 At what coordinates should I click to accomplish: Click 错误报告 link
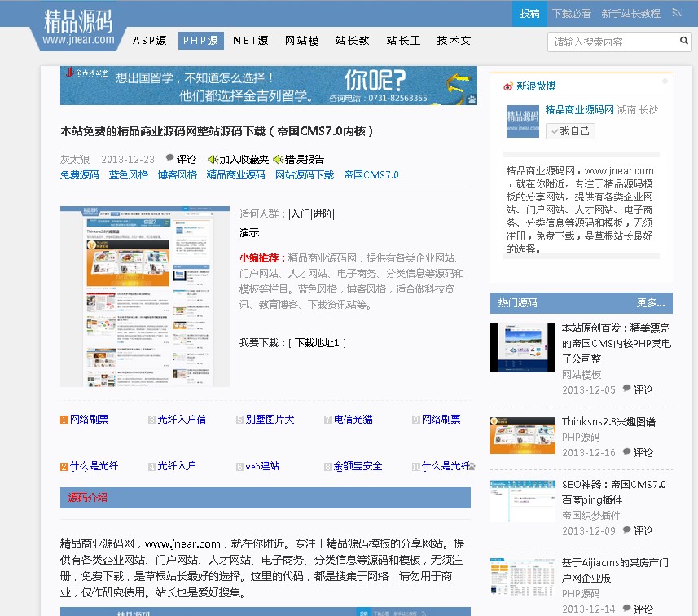click(x=305, y=159)
